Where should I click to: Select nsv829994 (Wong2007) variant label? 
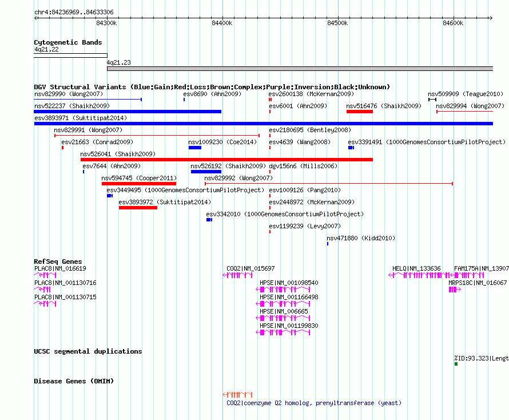tap(470, 106)
